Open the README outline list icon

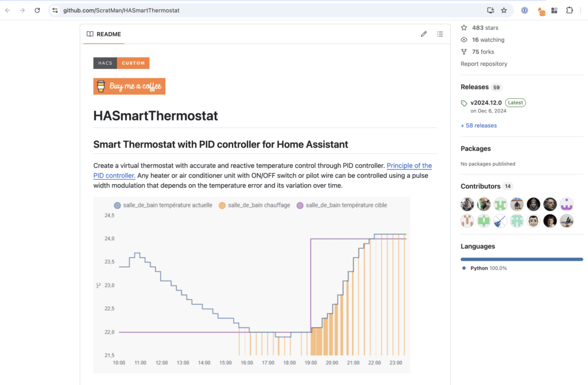pyautogui.click(x=440, y=34)
